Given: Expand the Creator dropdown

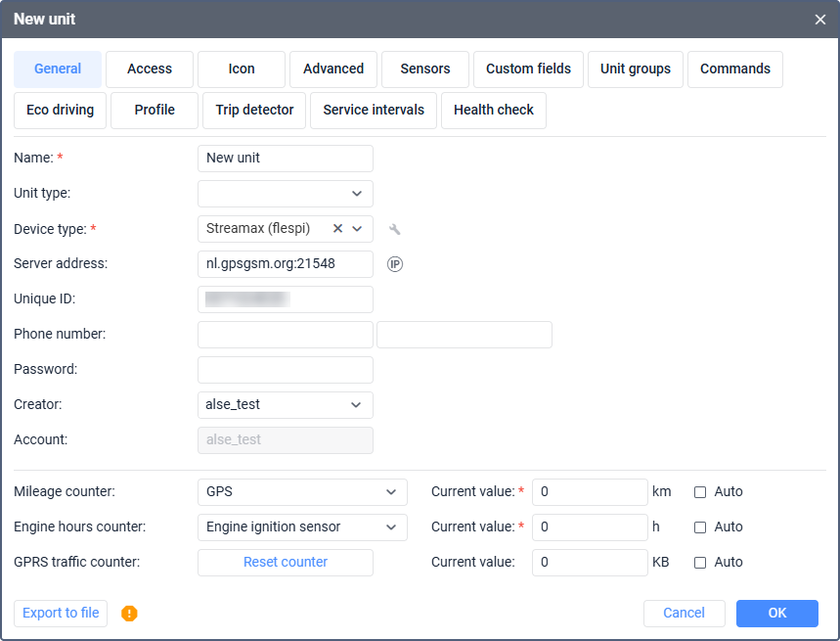Looking at the screenshot, I should click(357, 404).
